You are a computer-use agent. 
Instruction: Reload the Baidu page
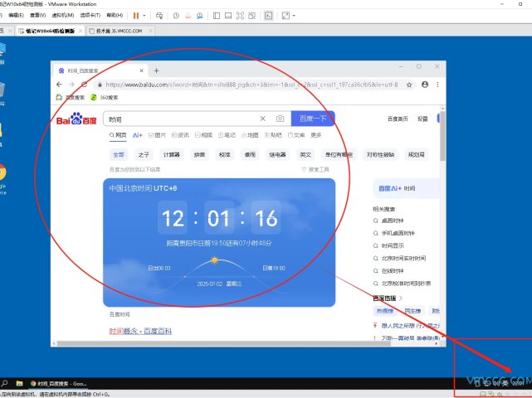84,85
